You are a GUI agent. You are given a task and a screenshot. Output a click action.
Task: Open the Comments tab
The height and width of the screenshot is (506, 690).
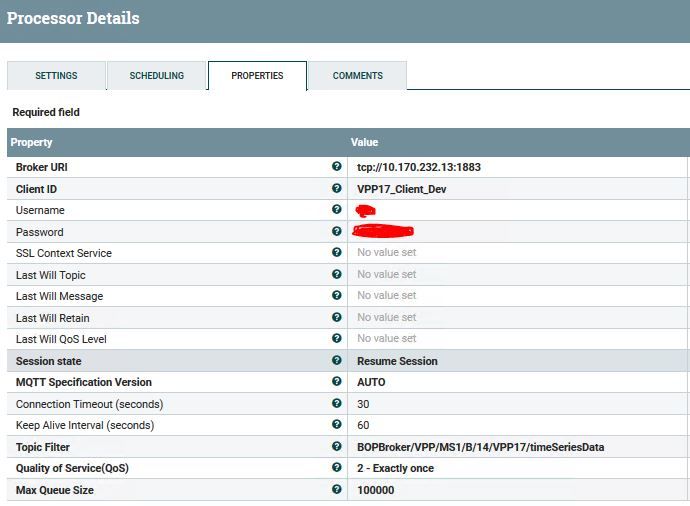coord(358,76)
